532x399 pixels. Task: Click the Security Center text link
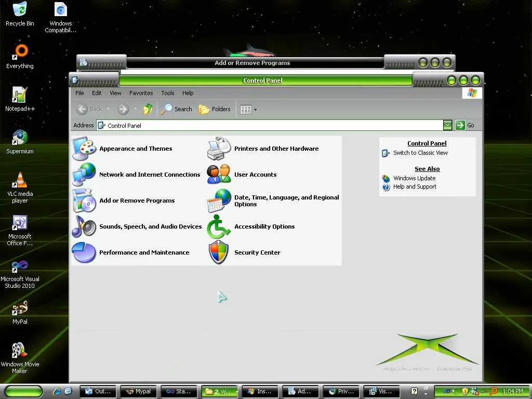click(257, 252)
